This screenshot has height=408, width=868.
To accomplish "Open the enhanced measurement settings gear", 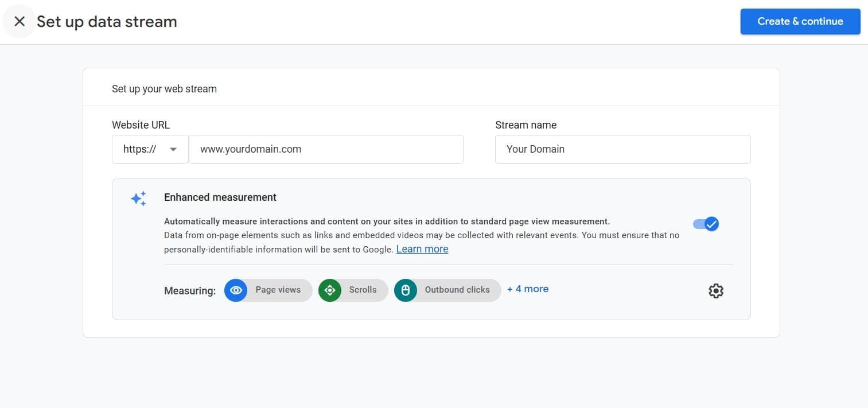I will 715,291.
